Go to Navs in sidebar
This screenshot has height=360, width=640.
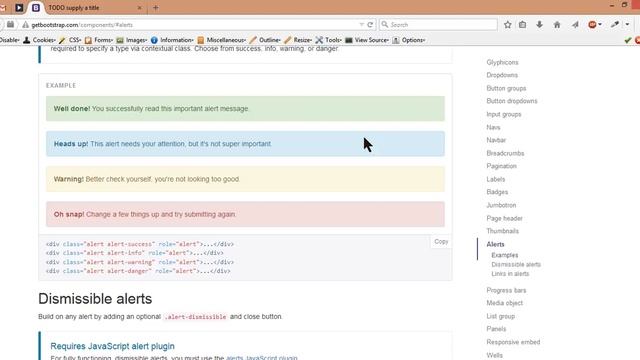click(x=493, y=127)
